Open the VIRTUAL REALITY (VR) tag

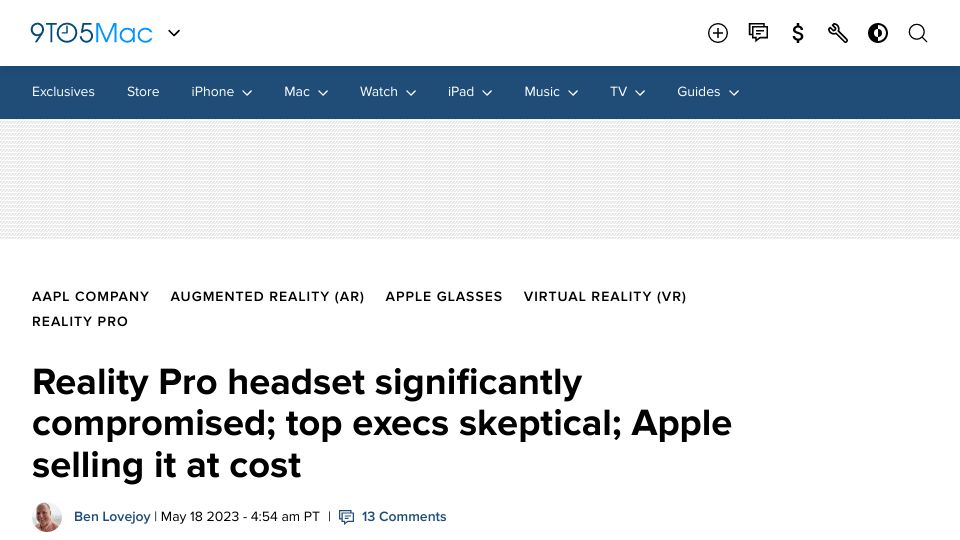coord(605,296)
